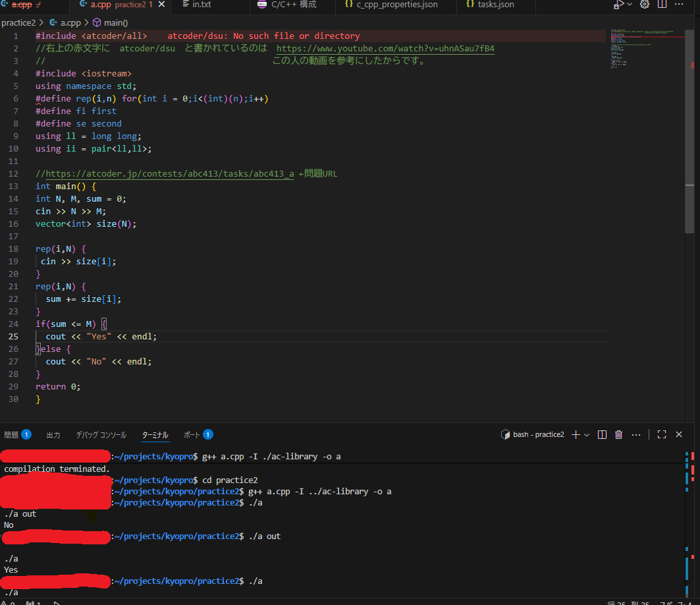Viewport: 700px width, 605px height.
Task: Click practice2 in the breadcrumb
Action: tap(18, 23)
